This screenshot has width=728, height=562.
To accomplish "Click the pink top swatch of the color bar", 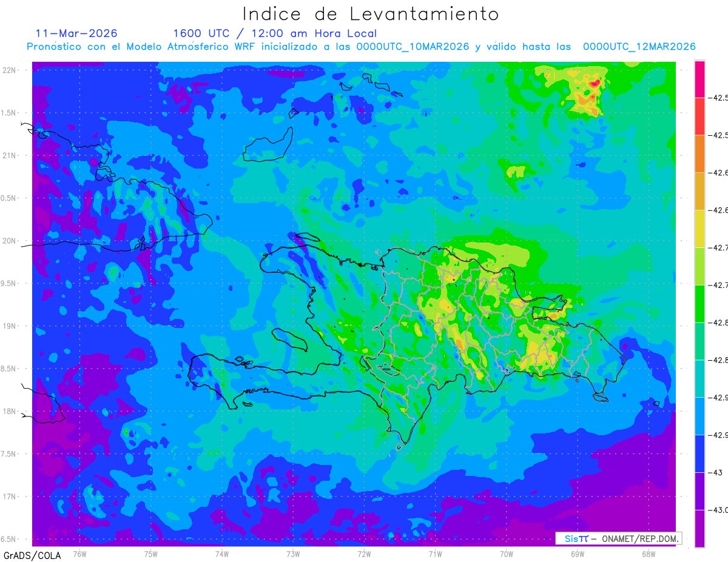I will [699, 79].
